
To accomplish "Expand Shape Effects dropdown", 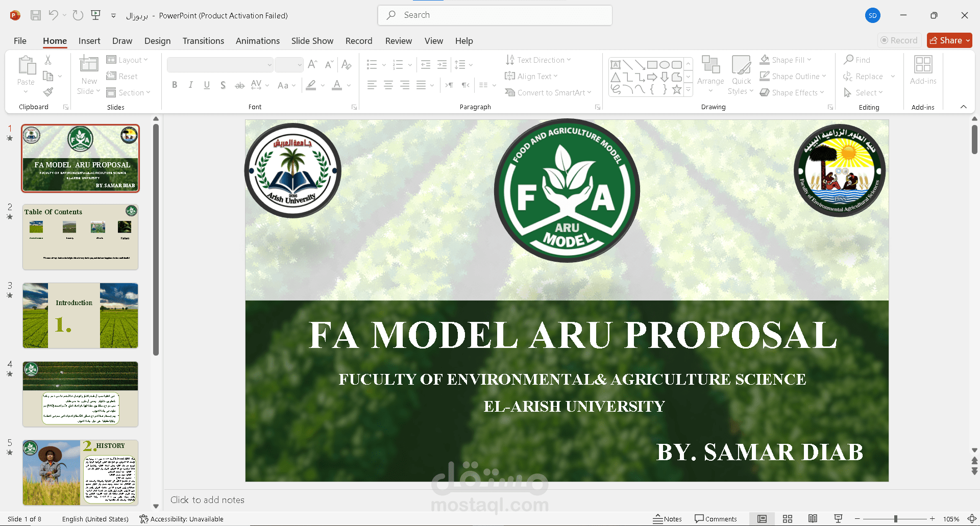I will click(792, 92).
